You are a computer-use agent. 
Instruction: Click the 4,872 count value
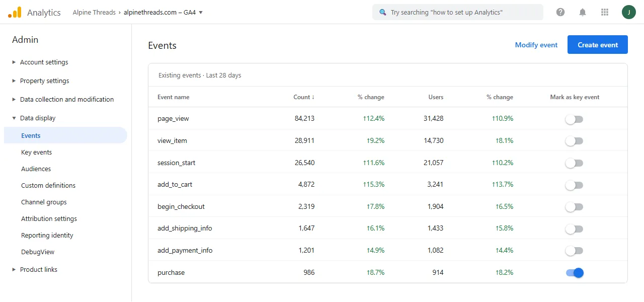pos(306,185)
